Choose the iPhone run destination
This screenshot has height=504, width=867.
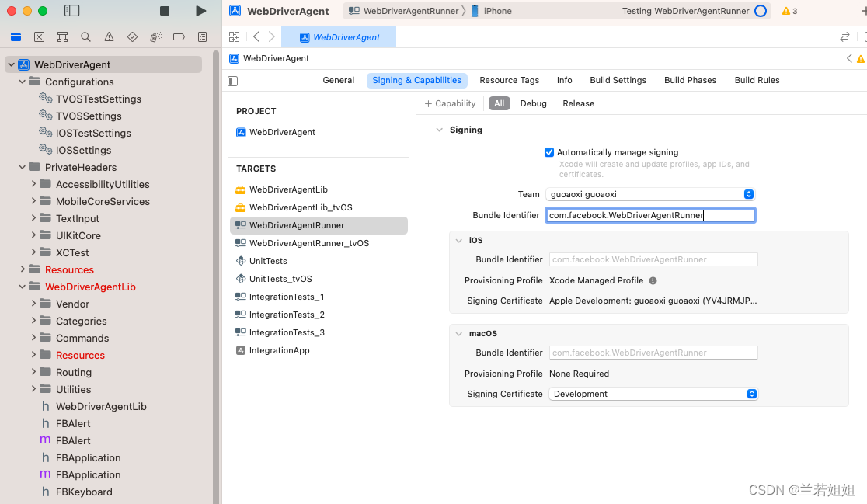coord(491,11)
